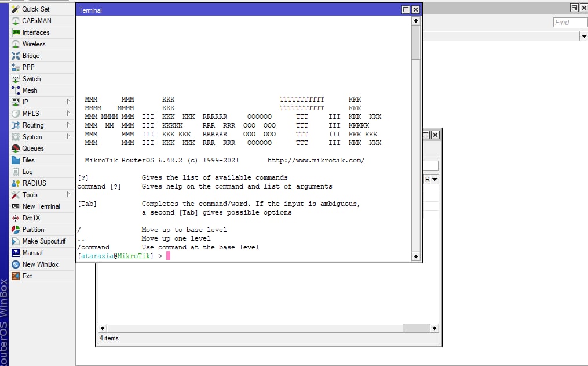The image size is (588, 366).
Task: Select the Mesh icon
Action: point(16,90)
